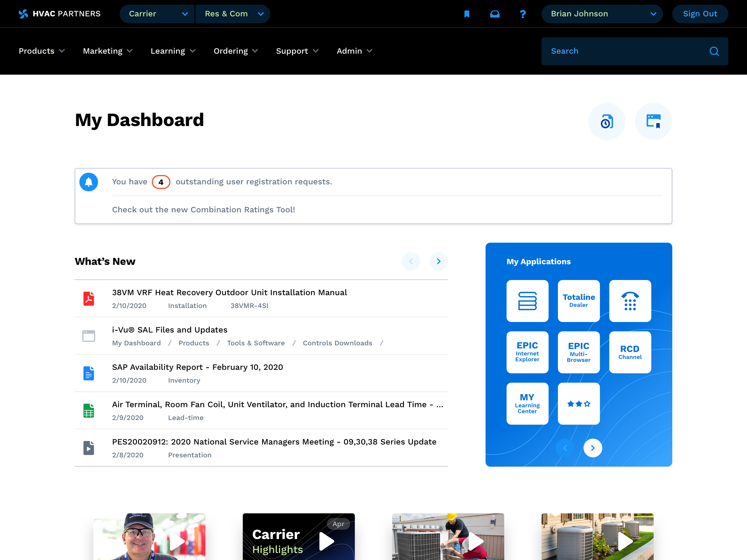
Task: Expand the Res & Com dropdown
Action: coord(233,14)
